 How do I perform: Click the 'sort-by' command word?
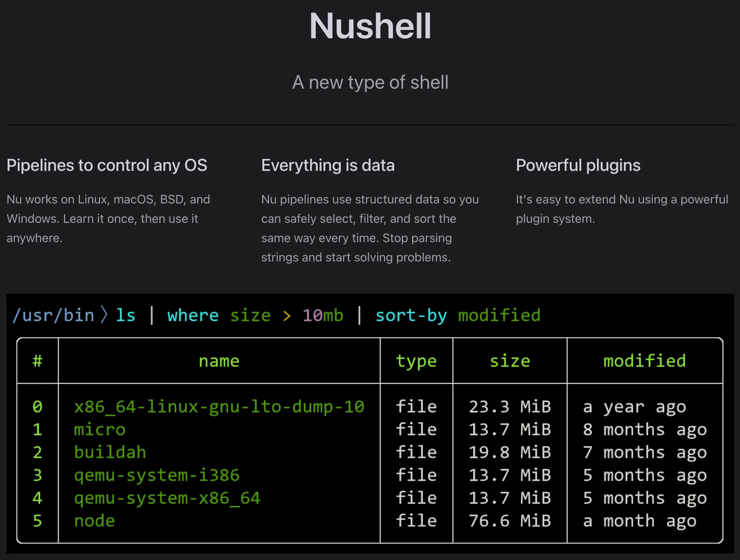click(x=411, y=315)
